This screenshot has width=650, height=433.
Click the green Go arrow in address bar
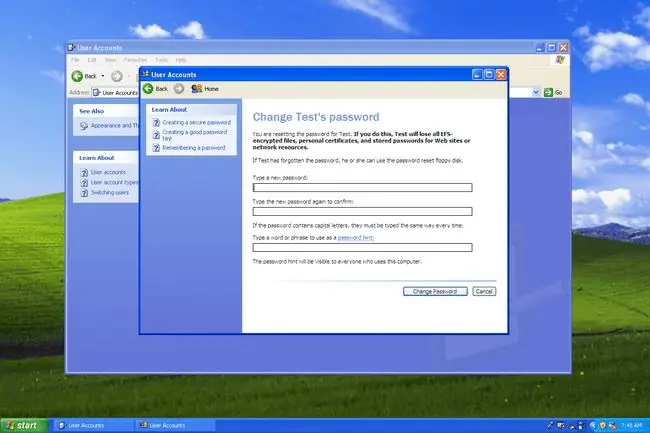(x=548, y=92)
